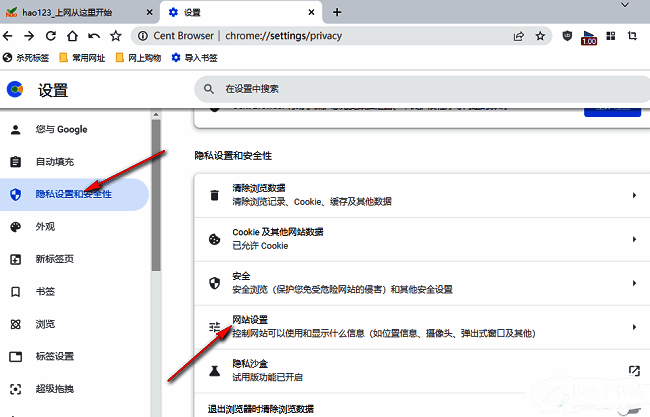Expand 安全 row arrow
Image resolution: width=650 pixels, height=417 pixels.
[x=634, y=283]
